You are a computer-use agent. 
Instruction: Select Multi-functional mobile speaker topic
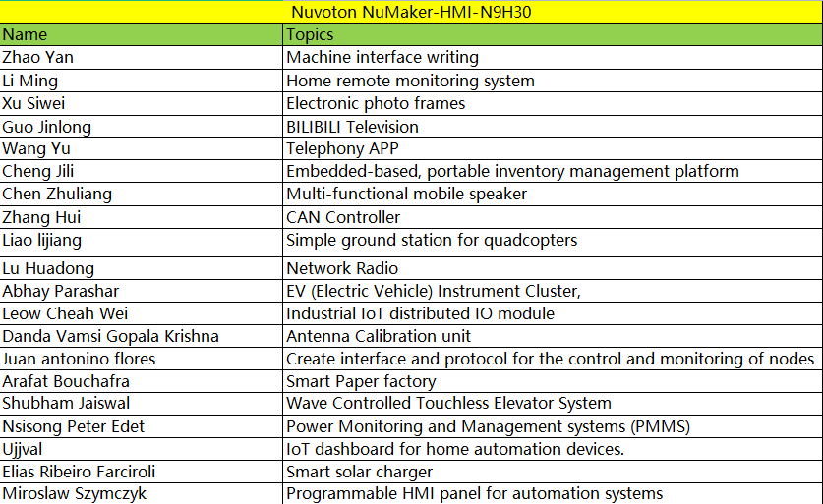553,195
